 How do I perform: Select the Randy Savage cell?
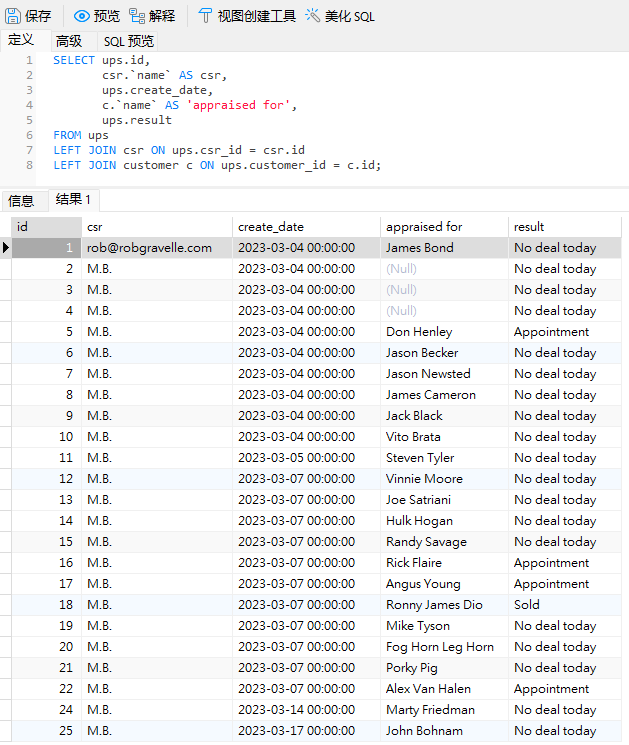[x=444, y=542]
